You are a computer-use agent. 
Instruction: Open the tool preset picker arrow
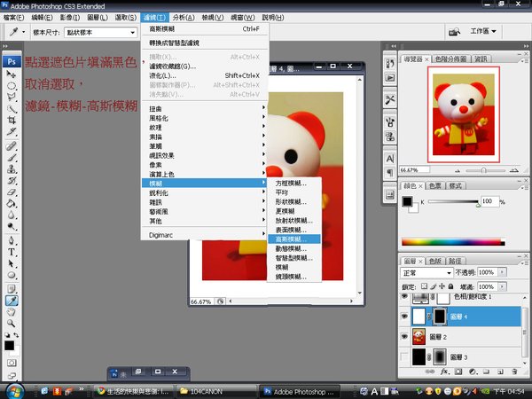23,32
